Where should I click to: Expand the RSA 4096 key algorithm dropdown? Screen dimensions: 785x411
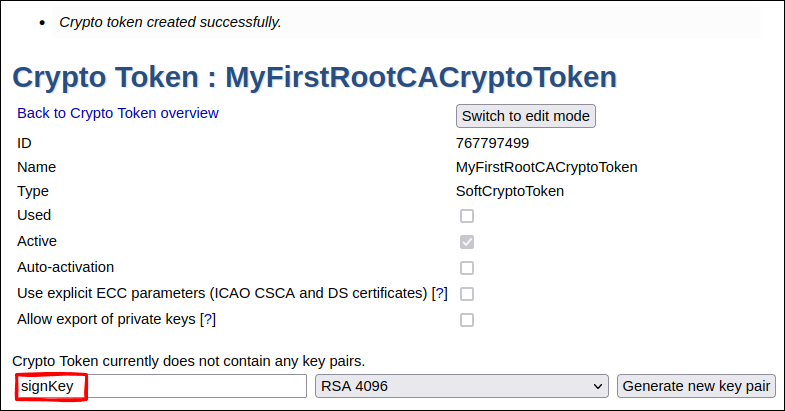click(x=461, y=386)
